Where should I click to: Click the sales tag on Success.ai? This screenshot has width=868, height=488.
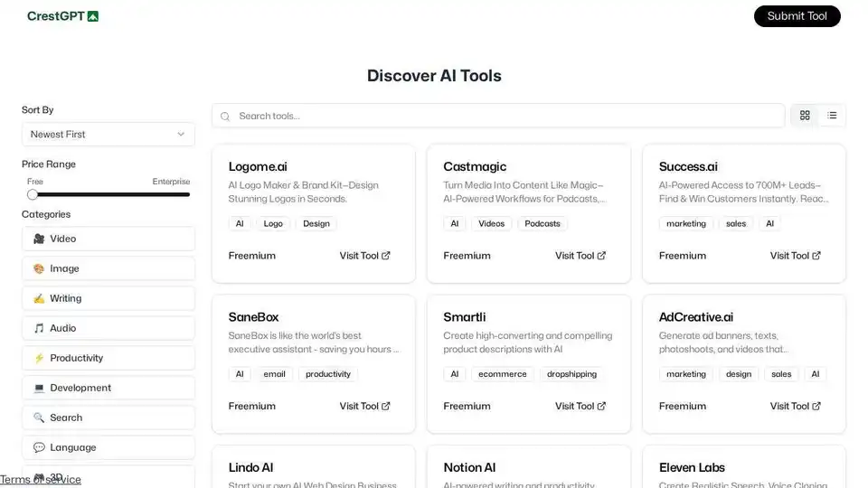[x=736, y=223]
